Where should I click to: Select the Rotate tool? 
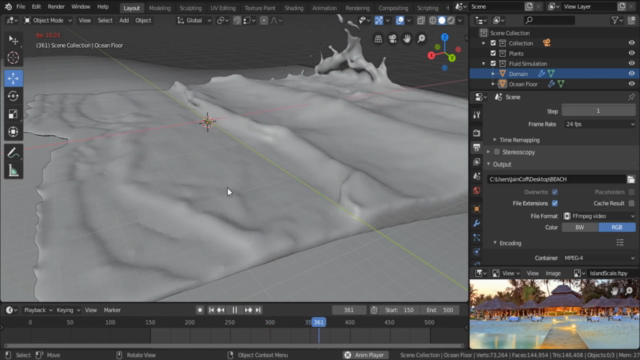(x=13, y=96)
